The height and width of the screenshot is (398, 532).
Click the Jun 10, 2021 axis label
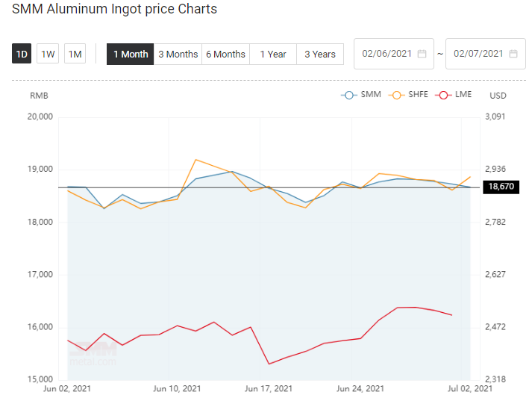pos(177,388)
